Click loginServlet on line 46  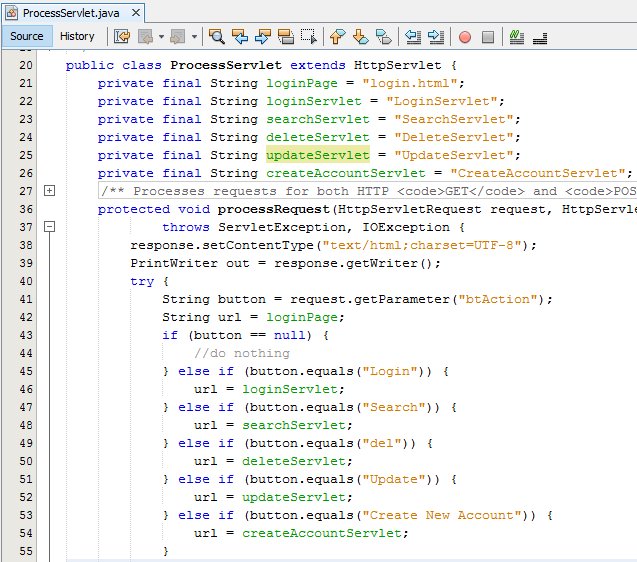[290, 389]
